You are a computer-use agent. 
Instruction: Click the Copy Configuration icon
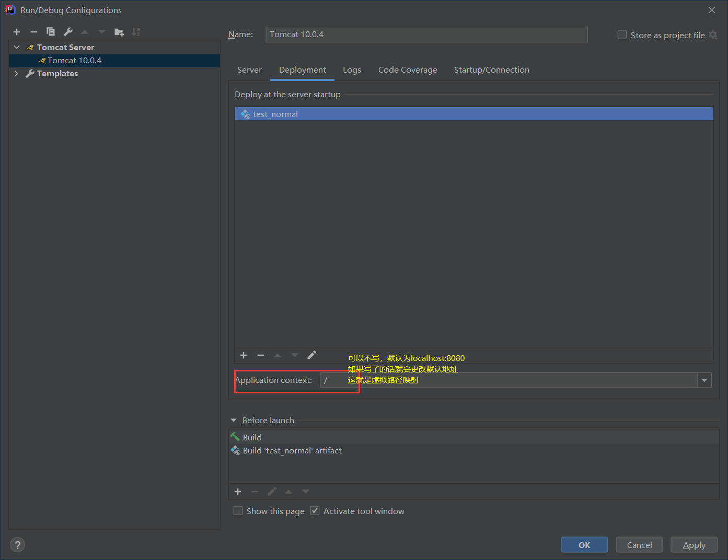click(51, 32)
